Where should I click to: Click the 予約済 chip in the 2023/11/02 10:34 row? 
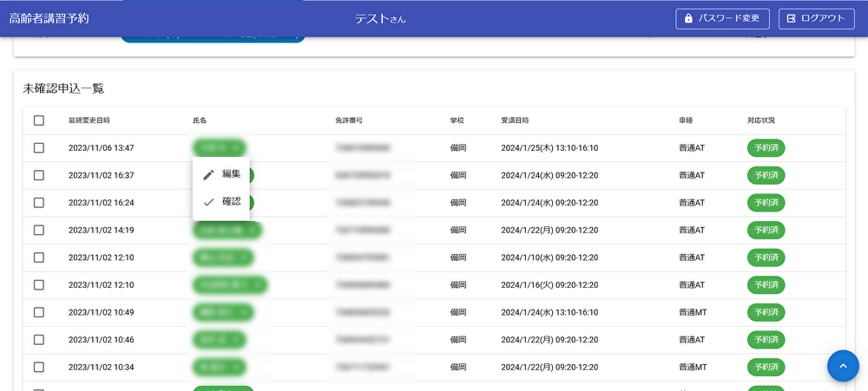point(766,367)
